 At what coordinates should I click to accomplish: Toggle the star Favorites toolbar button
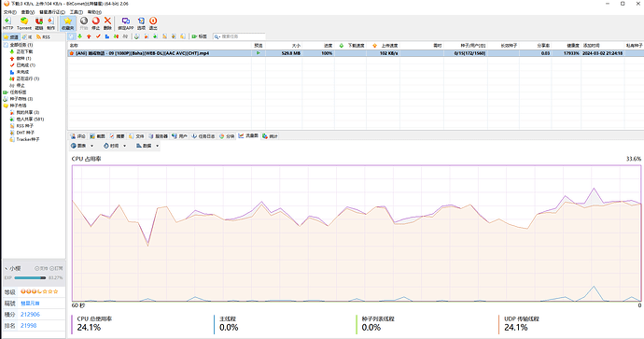pos(68,23)
